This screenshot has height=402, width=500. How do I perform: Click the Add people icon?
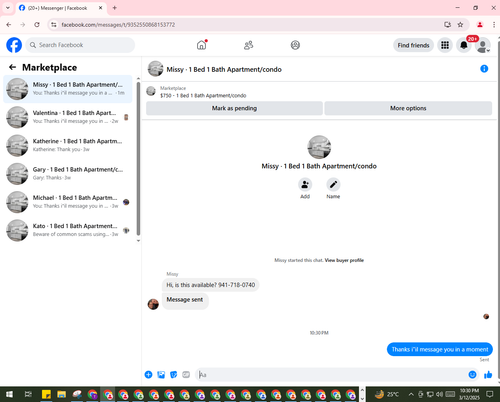click(305, 184)
